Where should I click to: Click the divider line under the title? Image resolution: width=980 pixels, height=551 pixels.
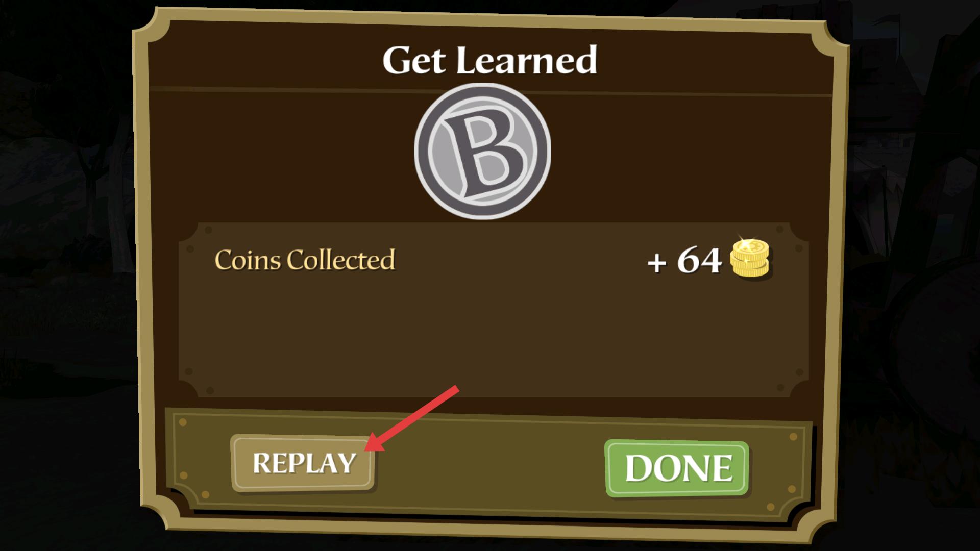point(490,92)
